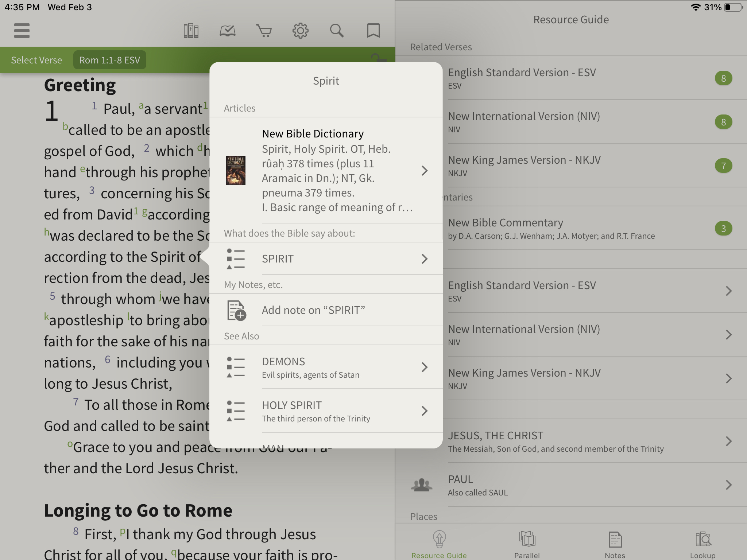Open the reading plan icon
Viewport: 747px width, 560px height.
tap(227, 31)
